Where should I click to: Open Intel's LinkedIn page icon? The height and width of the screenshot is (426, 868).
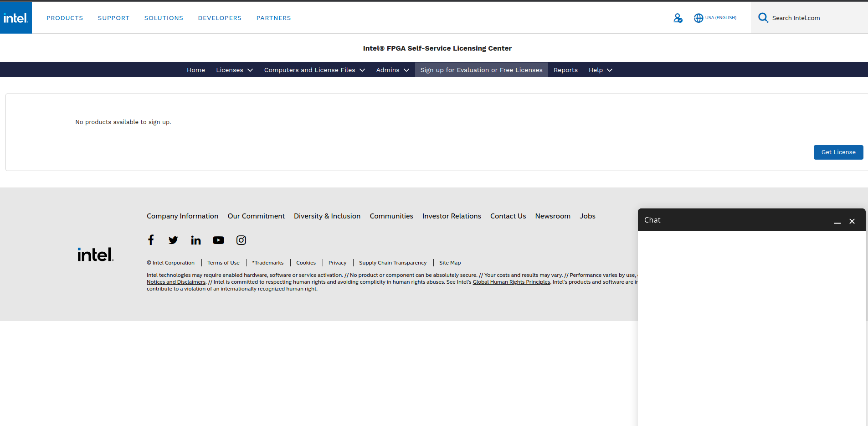coord(196,240)
